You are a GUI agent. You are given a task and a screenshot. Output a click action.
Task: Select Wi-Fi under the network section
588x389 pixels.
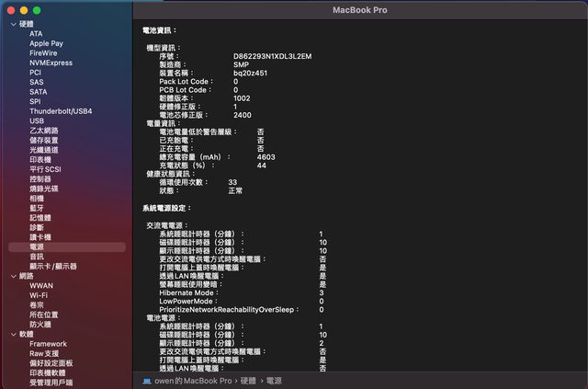coord(39,294)
